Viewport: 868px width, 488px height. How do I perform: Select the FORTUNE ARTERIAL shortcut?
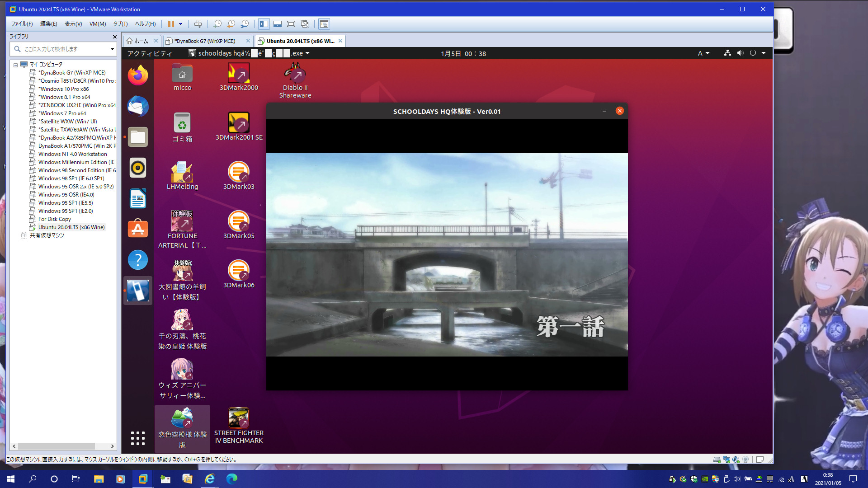[x=182, y=230]
